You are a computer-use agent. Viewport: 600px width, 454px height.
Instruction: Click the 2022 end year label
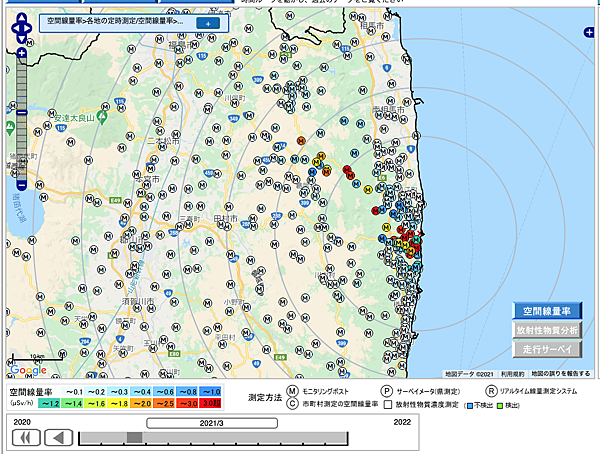pyautogui.click(x=402, y=422)
